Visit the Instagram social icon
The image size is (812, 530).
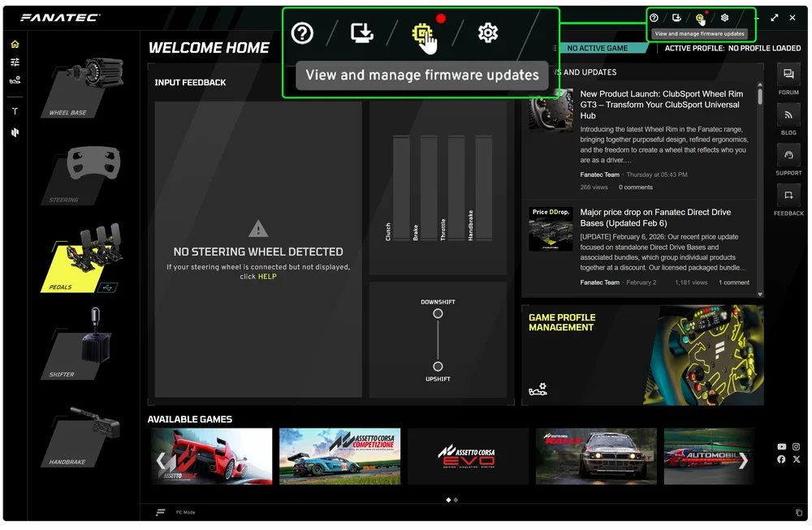796,446
